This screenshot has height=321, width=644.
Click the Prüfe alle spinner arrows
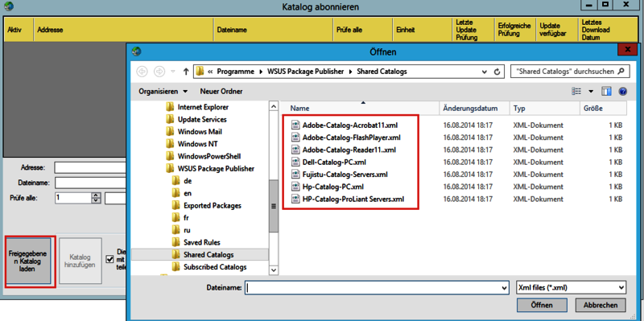tap(96, 198)
